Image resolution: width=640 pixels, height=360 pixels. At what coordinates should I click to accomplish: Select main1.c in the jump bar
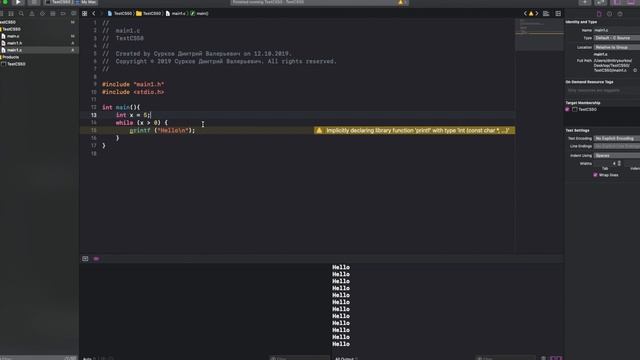click(176, 13)
